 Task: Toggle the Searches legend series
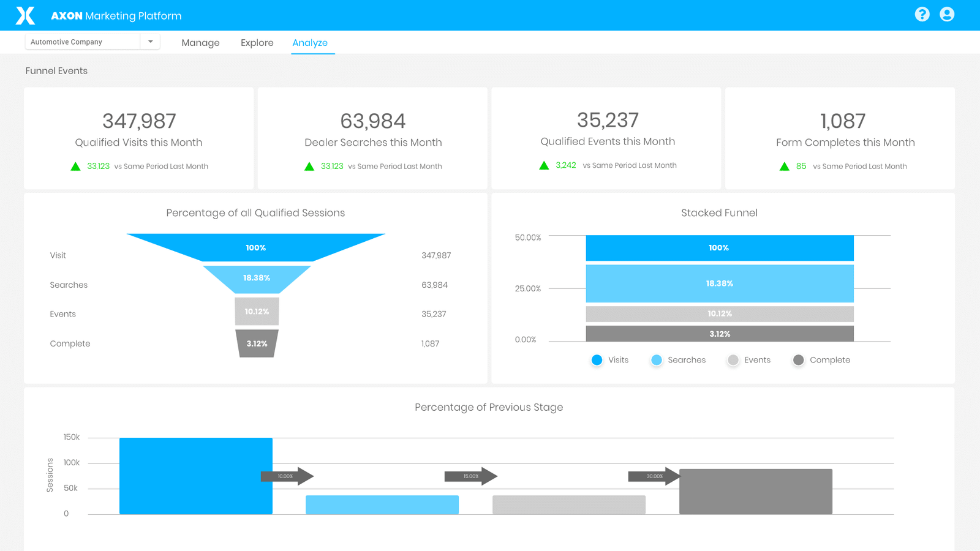(657, 360)
